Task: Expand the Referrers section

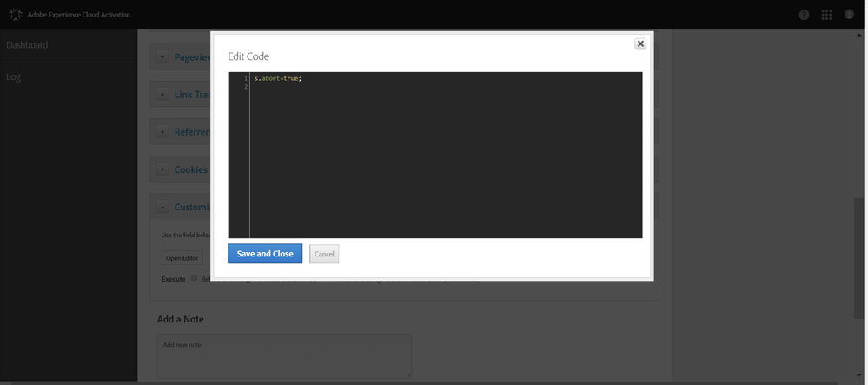Action: (162, 132)
